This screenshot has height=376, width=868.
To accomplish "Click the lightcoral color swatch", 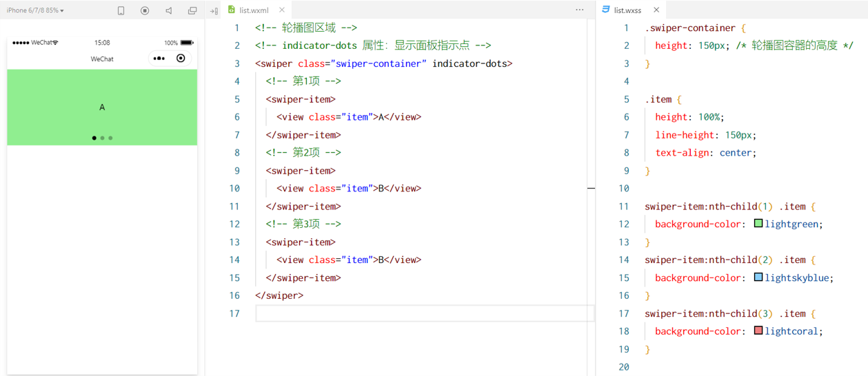I will [758, 331].
